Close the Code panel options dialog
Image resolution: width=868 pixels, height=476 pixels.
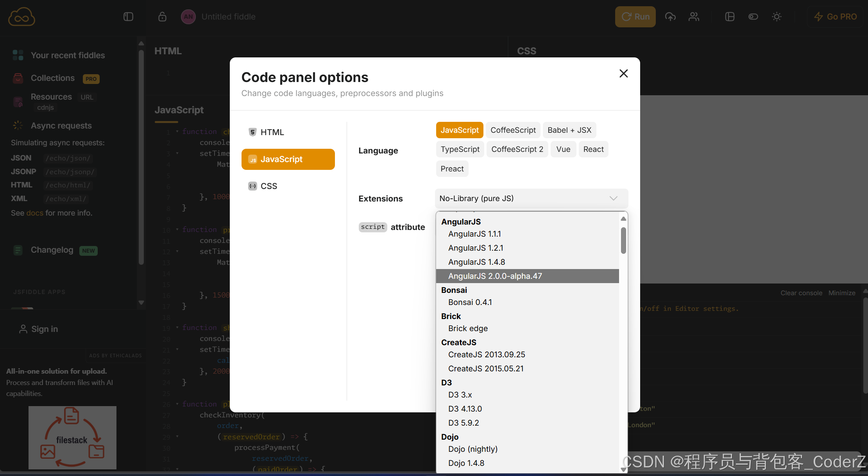pyautogui.click(x=623, y=73)
